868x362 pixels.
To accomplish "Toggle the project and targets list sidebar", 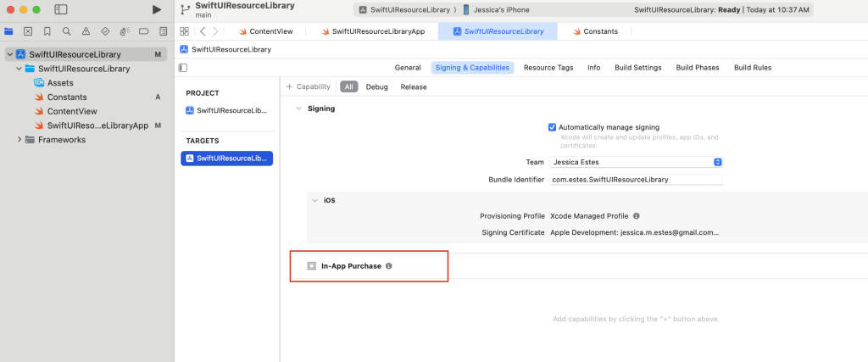I will coord(183,68).
